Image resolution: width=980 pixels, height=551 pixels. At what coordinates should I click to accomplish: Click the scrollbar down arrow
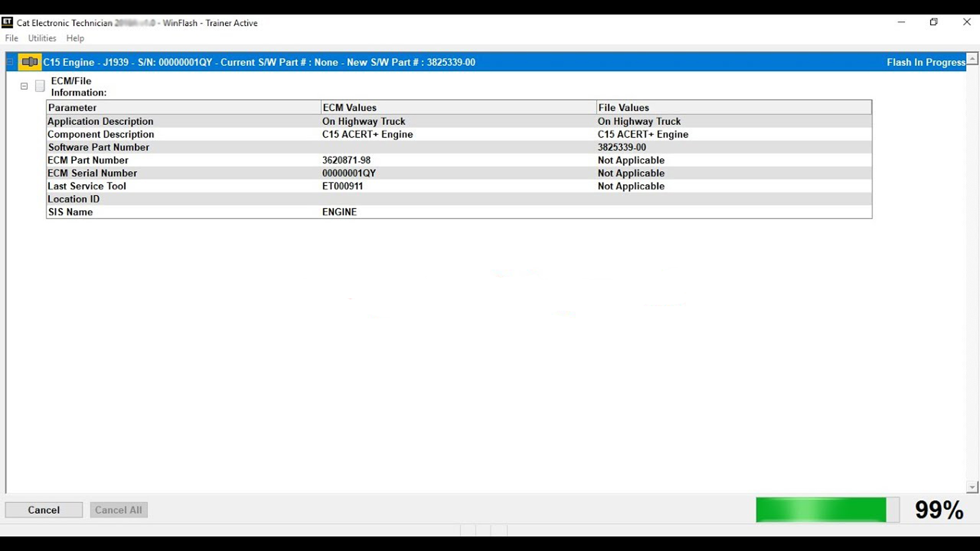pyautogui.click(x=972, y=487)
